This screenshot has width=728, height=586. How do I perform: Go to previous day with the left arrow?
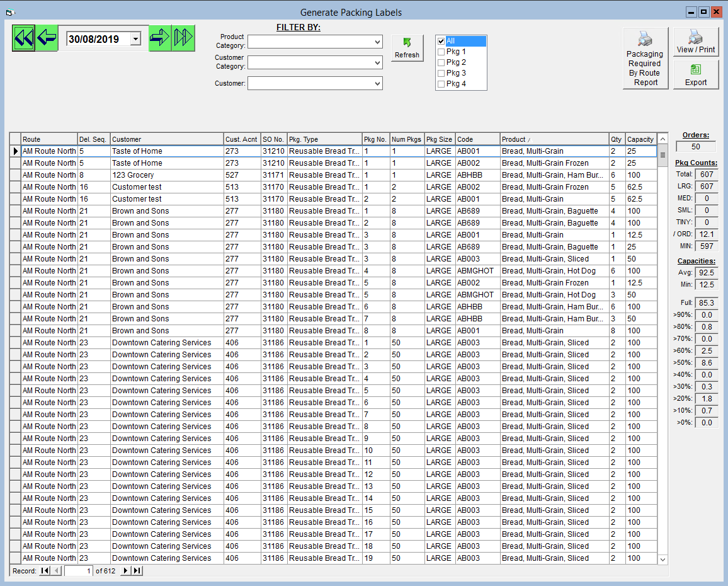47,38
